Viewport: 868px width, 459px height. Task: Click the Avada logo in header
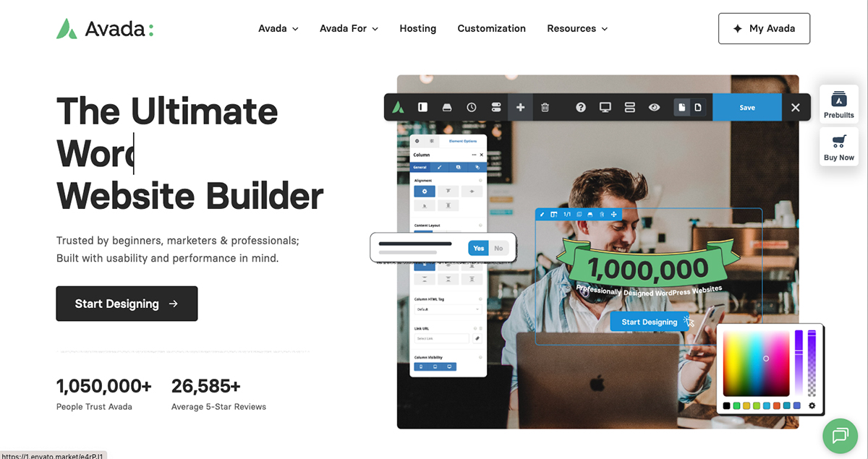(105, 29)
